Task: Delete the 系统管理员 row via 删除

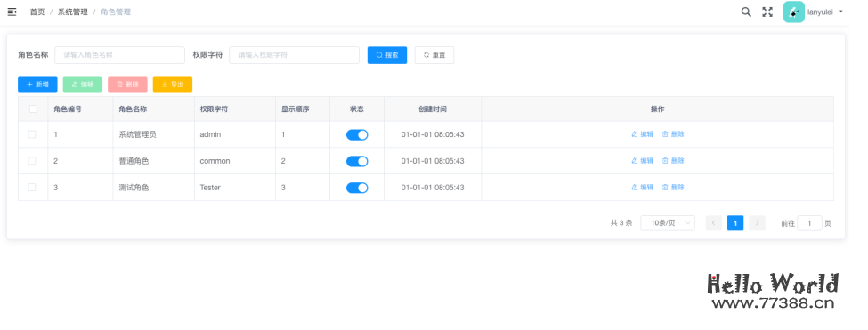Action: tap(673, 134)
